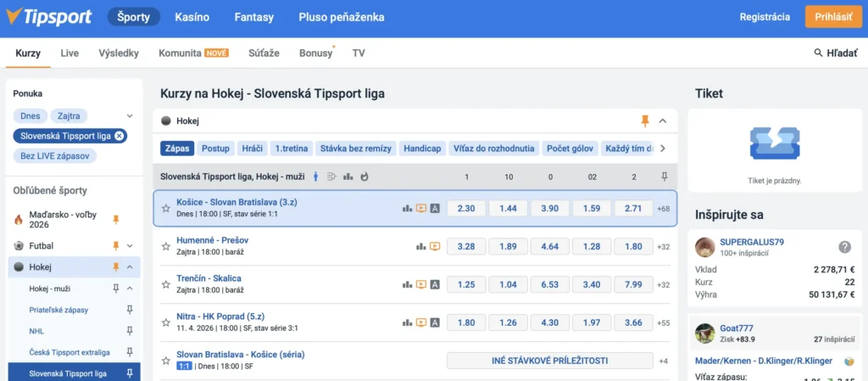Screen dimensions: 868x381
Task: Pin the Hokej - muži category
Action: pos(115,288)
